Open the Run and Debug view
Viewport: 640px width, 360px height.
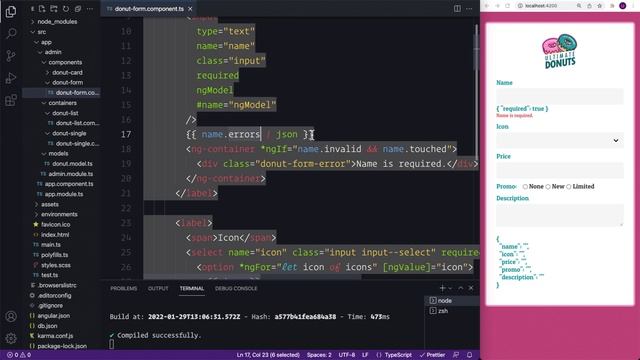(x=11, y=78)
